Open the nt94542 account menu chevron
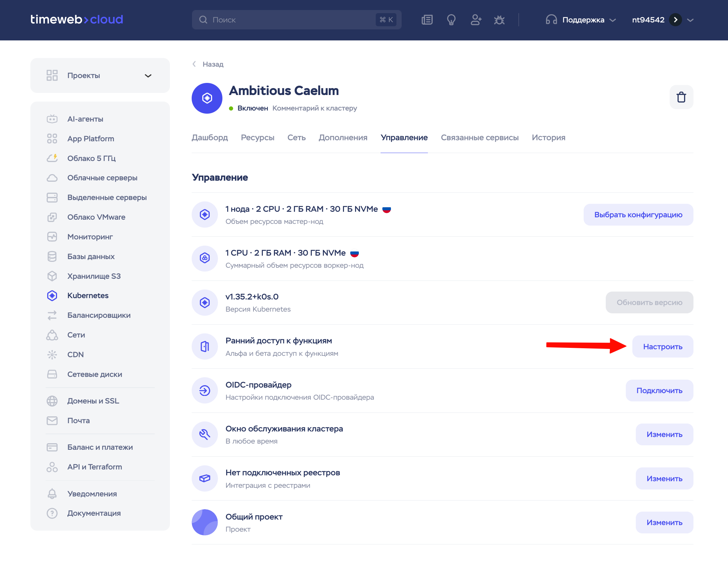This screenshot has height=570, width=728. [690, 20]
